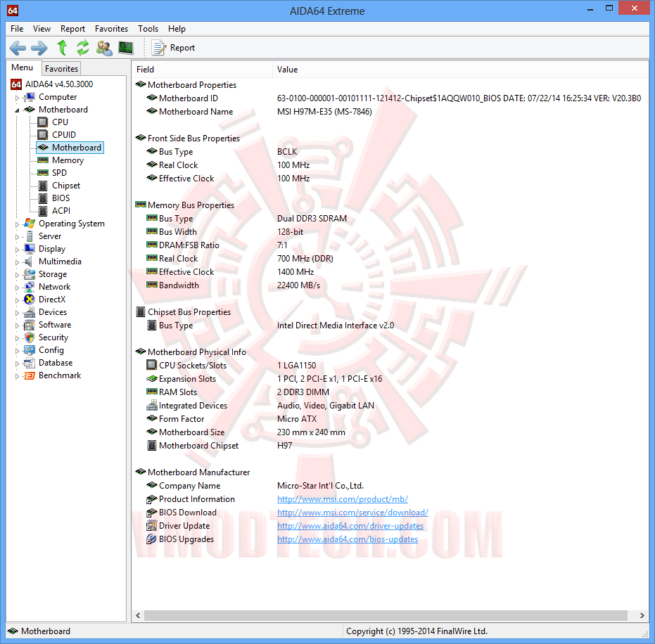Click the Server icon in tree

tap(30, 236)
